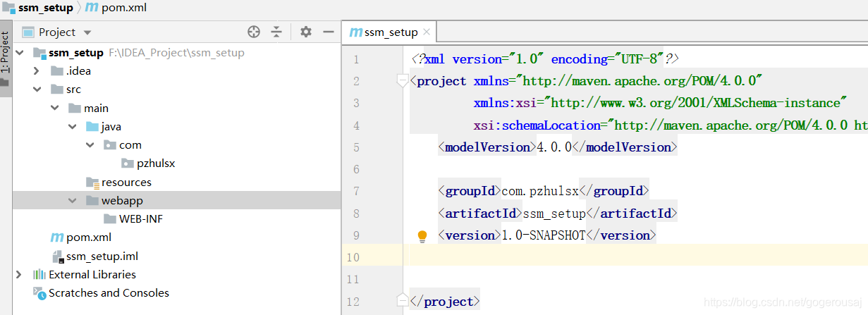Click the project icon in breadcrumb bar
868x315 pixels.
point(9,8)
